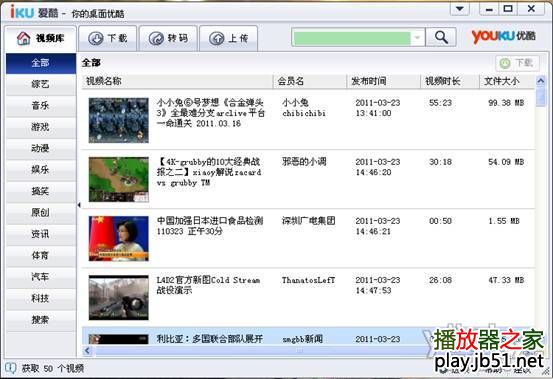Screen dimensions: 553x379
Task: Select the 全部 category in sidebar
Action: pyautogui.click(x=41, y=63)
